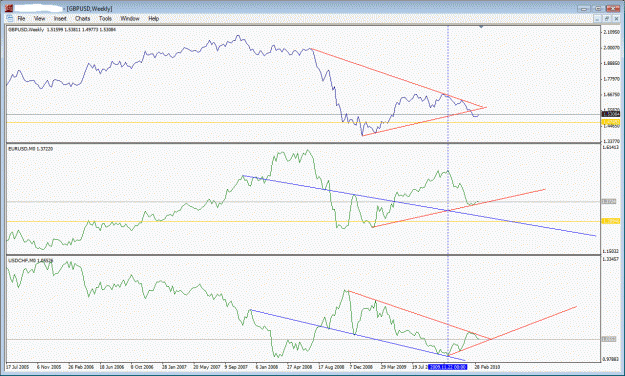This screenshot has height=376, width=625.
Task: Click the 8 Oct 2006 date label
Action: (x=142, y=367)
